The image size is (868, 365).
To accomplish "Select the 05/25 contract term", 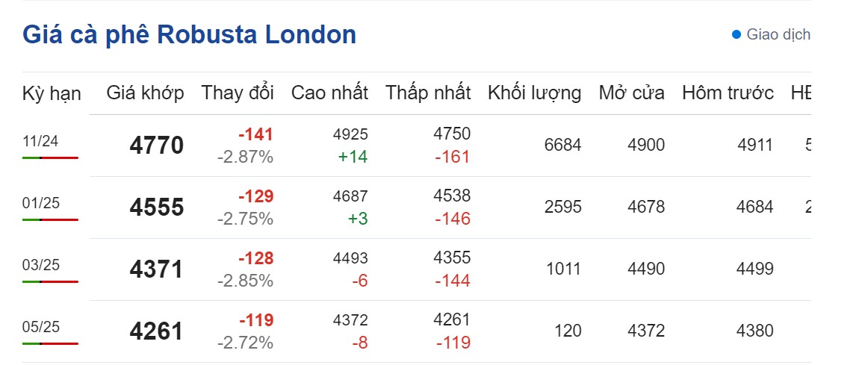I will pos(39,327).
